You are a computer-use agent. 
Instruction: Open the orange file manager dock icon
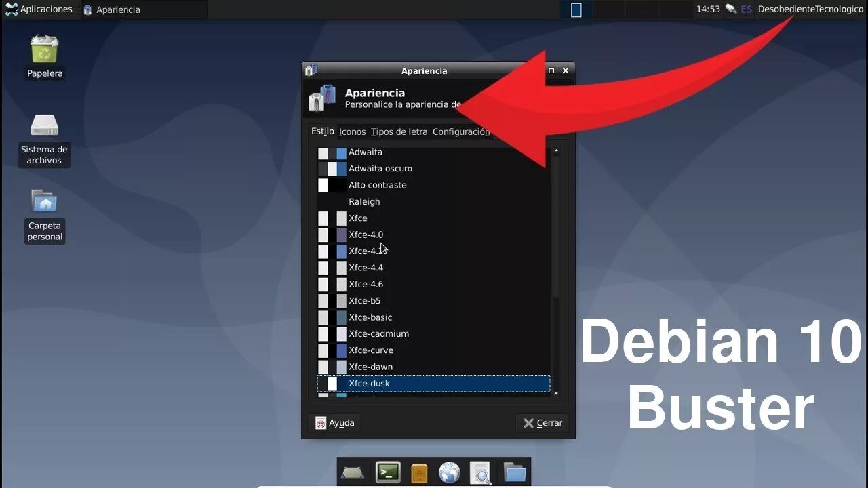pos(419,472)
